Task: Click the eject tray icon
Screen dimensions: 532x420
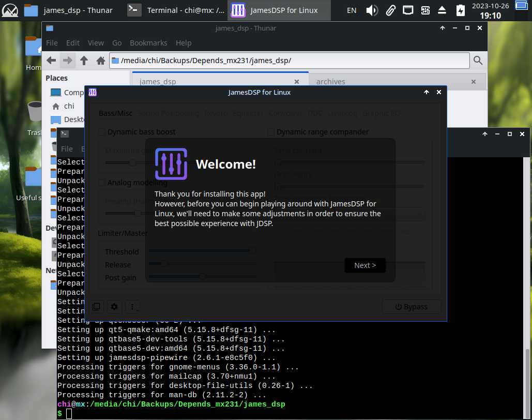Action: [x=442, y=10]
